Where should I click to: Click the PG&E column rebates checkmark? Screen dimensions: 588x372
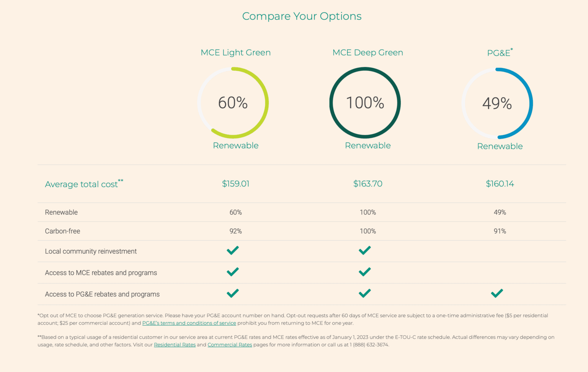click(497, 293)
